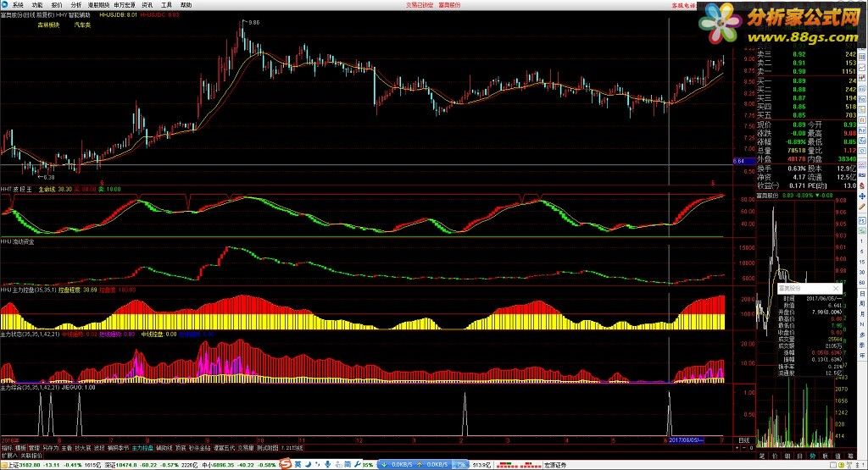The image size is (868, 470).
Task: Click the 上证 index quote in status bar
Action: pyautogui.click(x=52, y=465)
